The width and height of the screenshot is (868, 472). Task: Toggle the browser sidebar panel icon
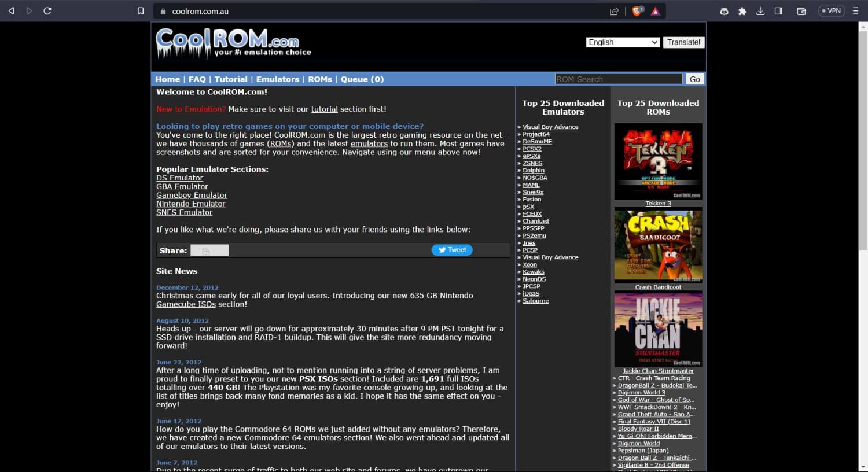coord(778,11)
